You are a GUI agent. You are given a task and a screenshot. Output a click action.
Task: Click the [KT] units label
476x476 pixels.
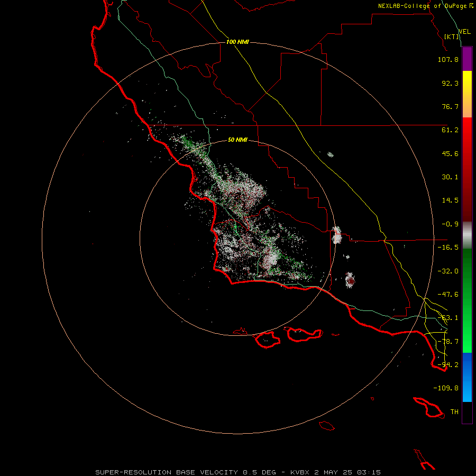point(452,36)
